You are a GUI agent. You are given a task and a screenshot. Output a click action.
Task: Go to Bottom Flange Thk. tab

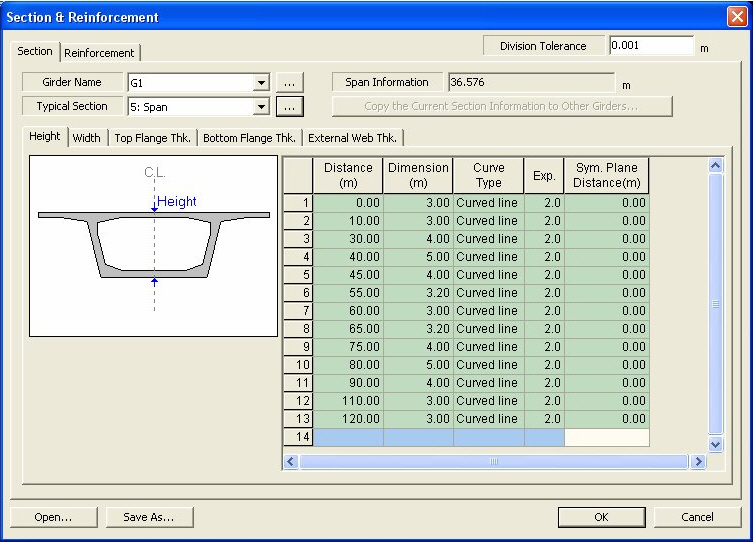pyautogui.click(x=249, y=138)
